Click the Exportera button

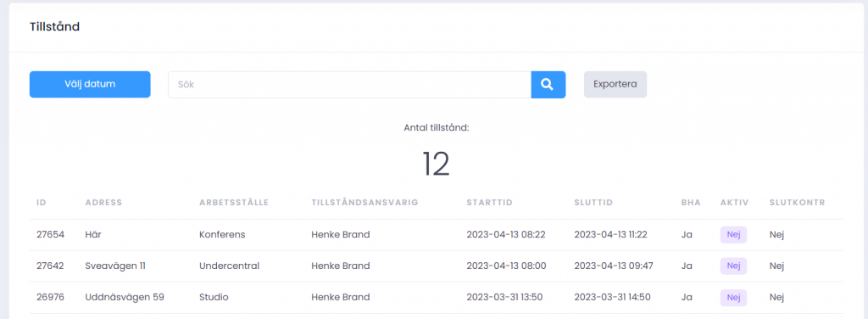pyautogui.click(x=615, y=84)
